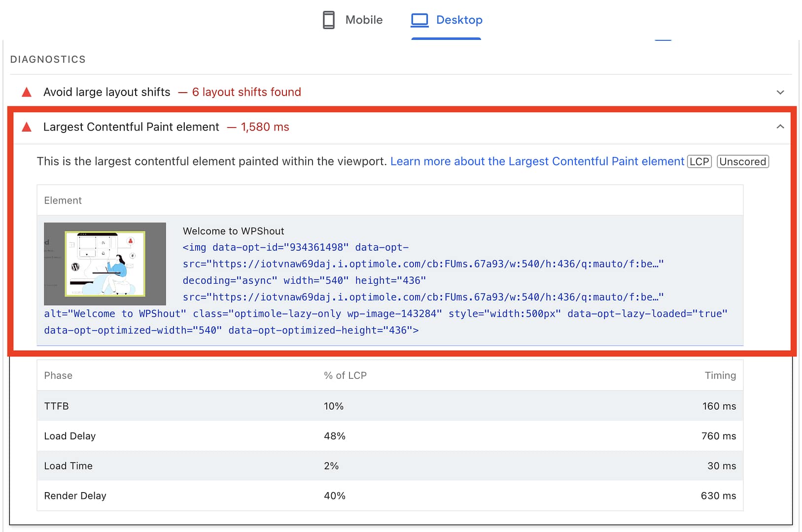Image resolution: width=802 pixels, height=532 pixels.
Task: Click the desktop monitor icon
Action: click(x=419, y=20)
